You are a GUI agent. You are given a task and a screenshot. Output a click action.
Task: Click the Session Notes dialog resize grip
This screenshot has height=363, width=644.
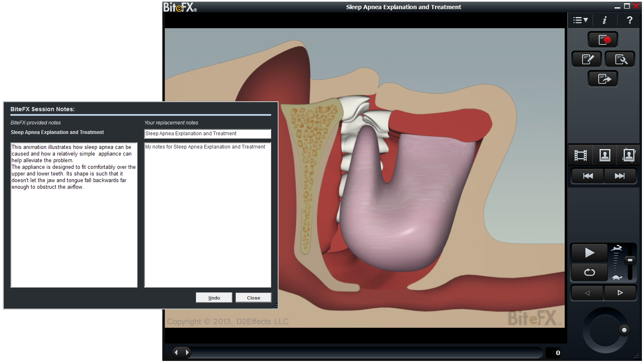point(275,306)
